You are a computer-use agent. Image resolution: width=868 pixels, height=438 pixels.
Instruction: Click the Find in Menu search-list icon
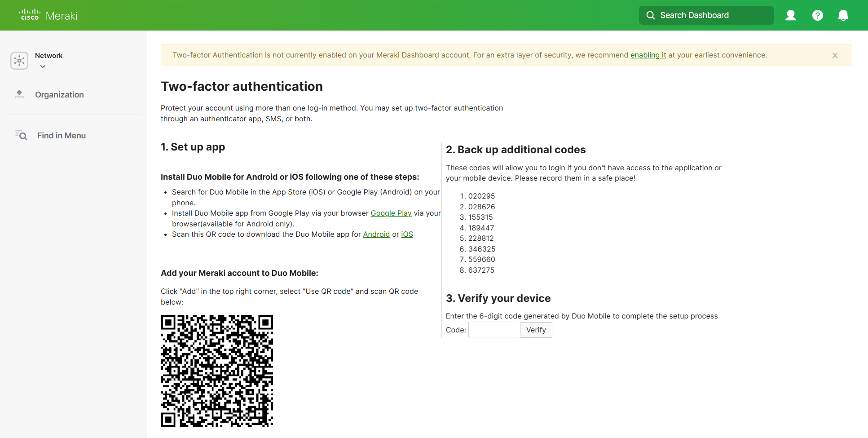pos(21,135)
